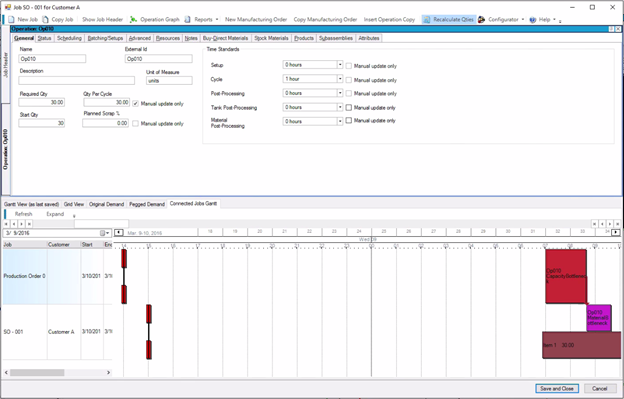Open the Material Post-Processing time dropdown
Image resolution: width=624 pixels, height=399 pixels.
click(340, 121)
